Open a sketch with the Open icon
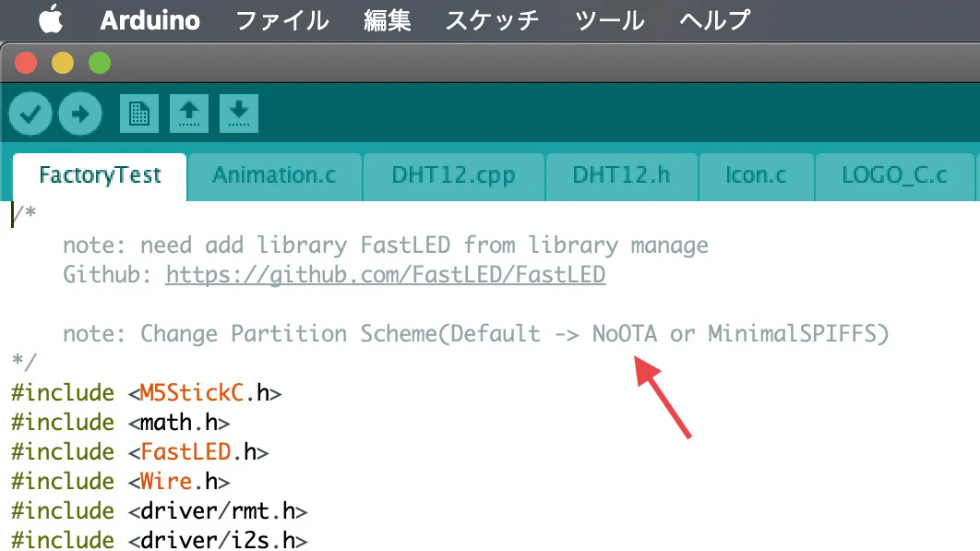 (189, 114)
